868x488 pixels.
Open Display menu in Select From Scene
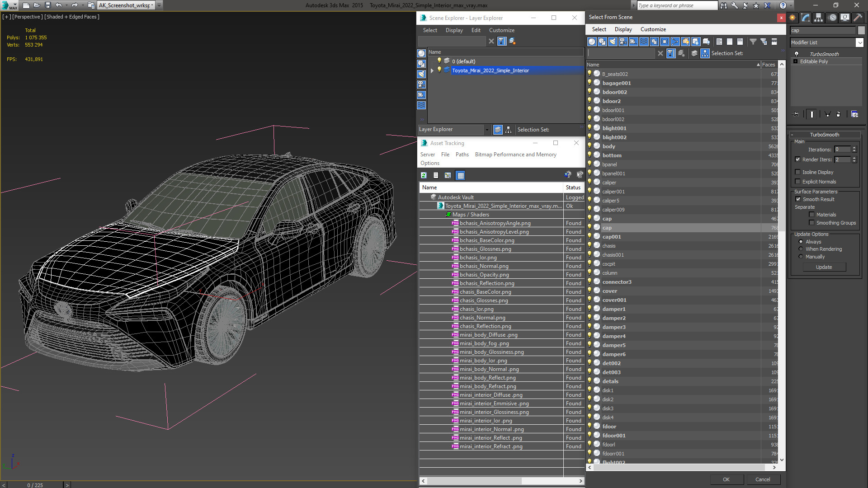623,29
